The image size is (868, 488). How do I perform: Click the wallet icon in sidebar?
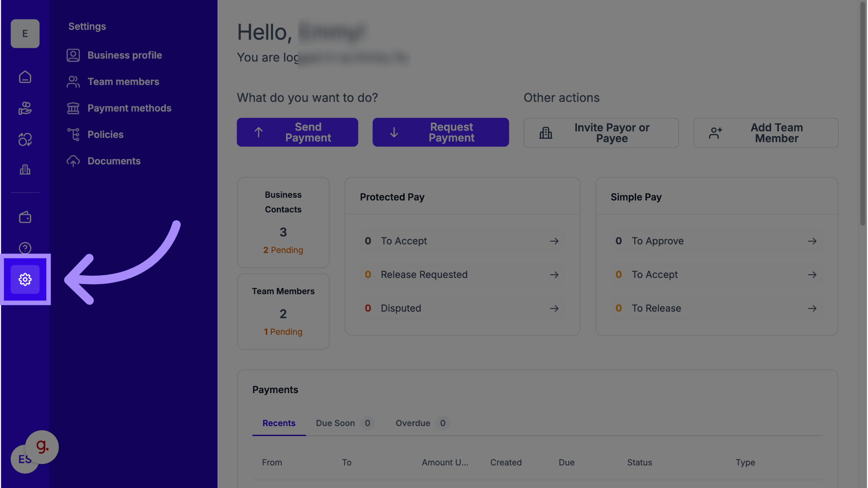pos(25,217)
